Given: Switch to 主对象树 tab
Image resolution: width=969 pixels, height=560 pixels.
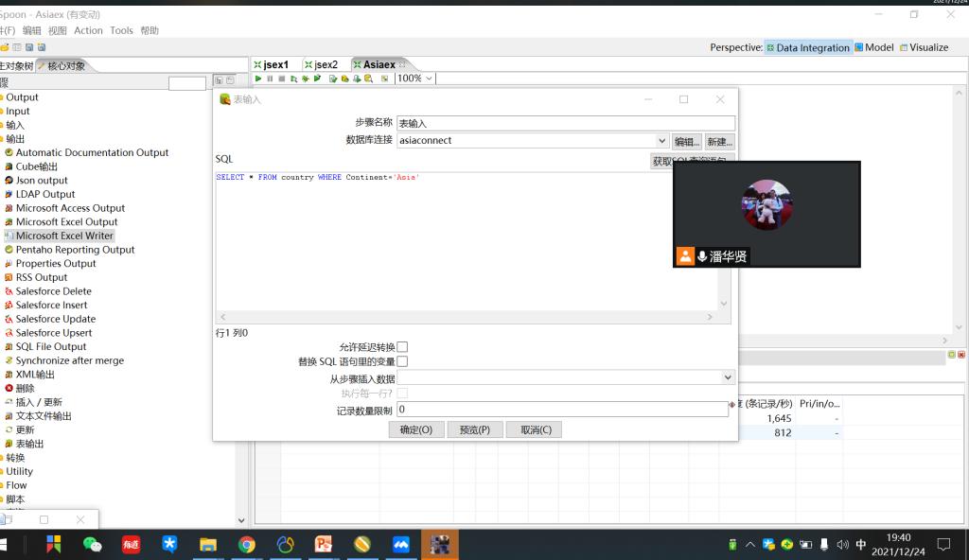Looking at the screenshot, I should (17, 66).
